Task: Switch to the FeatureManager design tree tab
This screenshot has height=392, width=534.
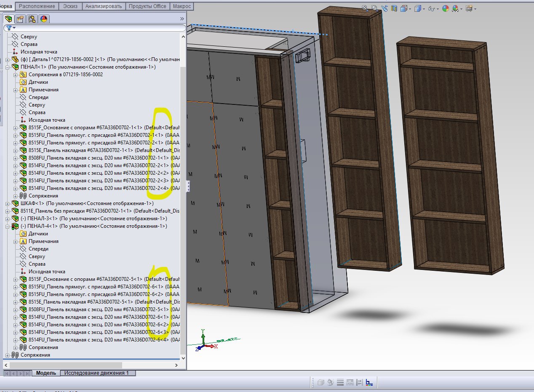Action: tap(8, 19)
